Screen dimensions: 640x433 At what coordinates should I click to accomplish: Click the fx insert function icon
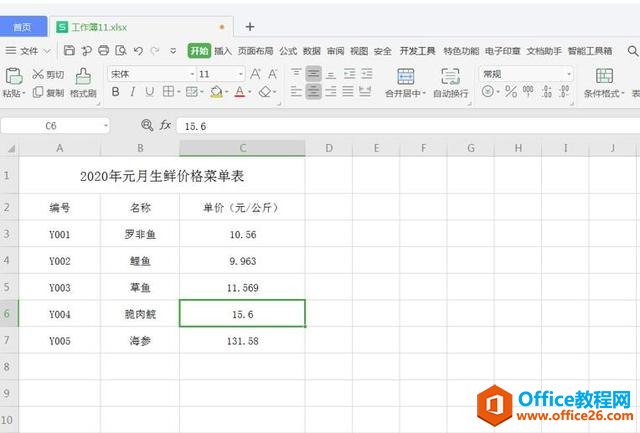point(165,125)
